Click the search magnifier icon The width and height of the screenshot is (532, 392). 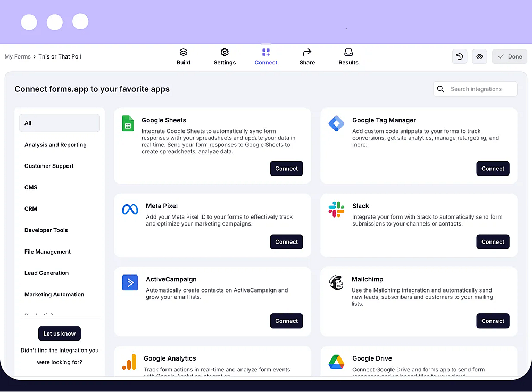440,89
